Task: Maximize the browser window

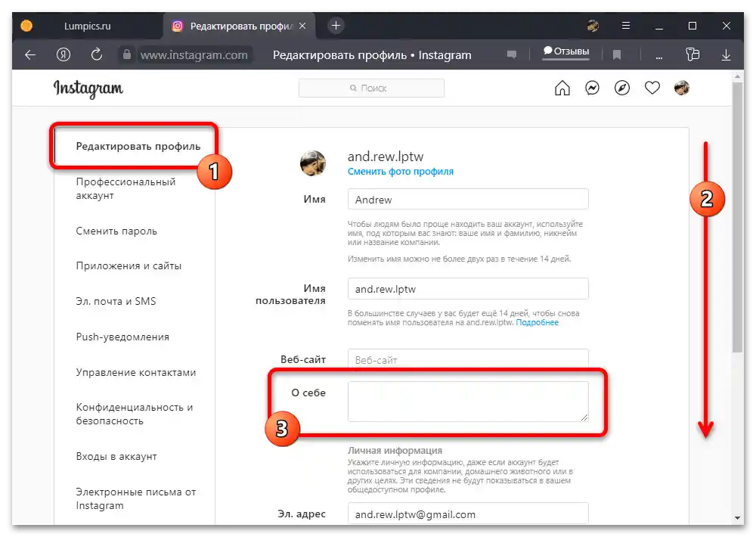Action: 692,26
